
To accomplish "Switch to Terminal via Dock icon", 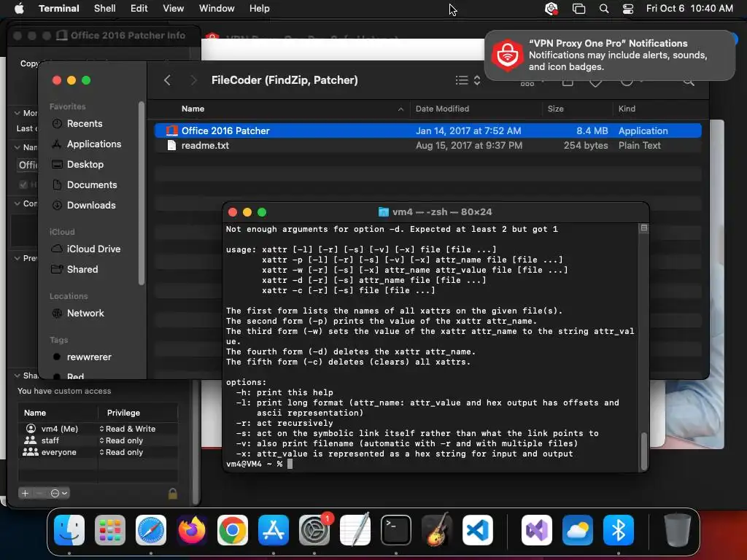I will pyautogui.click(x=396, y=530).
